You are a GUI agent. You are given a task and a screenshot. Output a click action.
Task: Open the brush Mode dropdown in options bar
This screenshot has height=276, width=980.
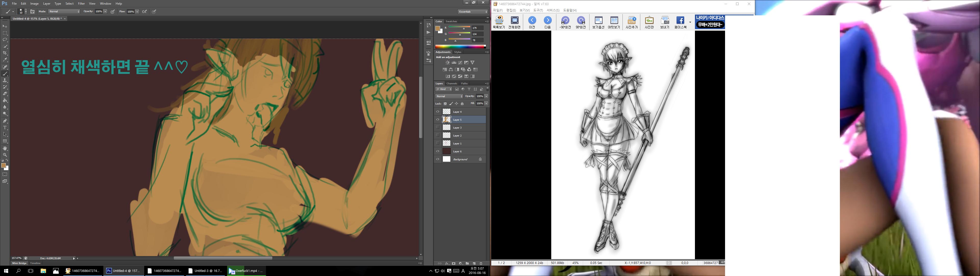pos(64,12)
